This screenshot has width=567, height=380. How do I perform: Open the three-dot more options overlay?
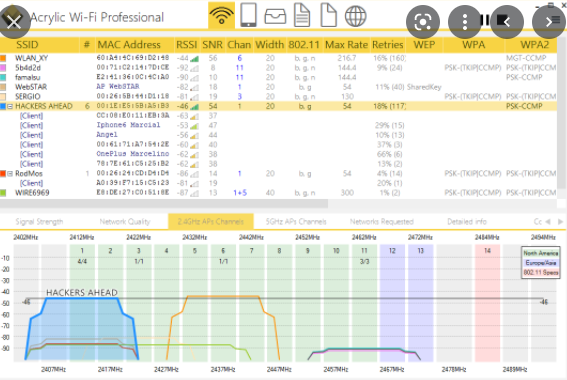pos(465,22)
